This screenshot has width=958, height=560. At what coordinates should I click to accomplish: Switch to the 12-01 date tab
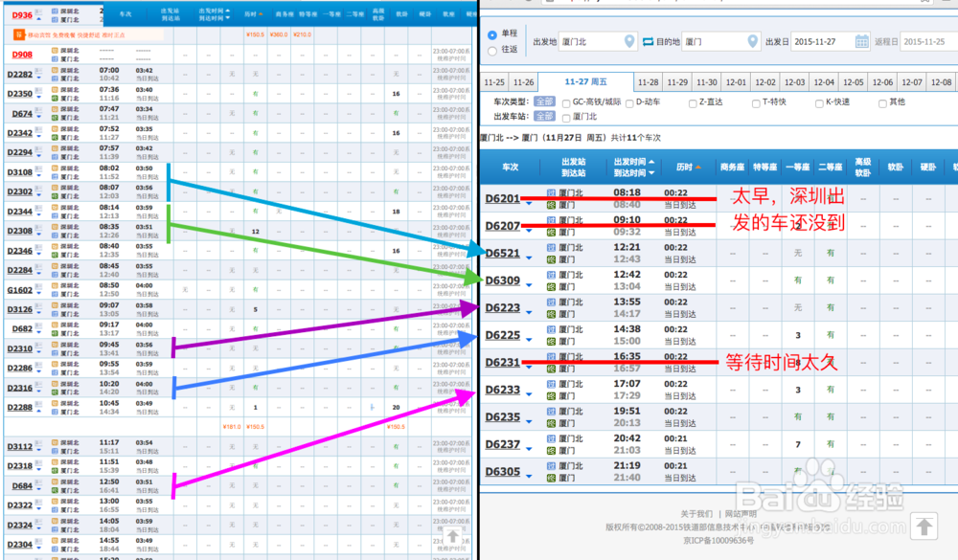click(736, 81)
